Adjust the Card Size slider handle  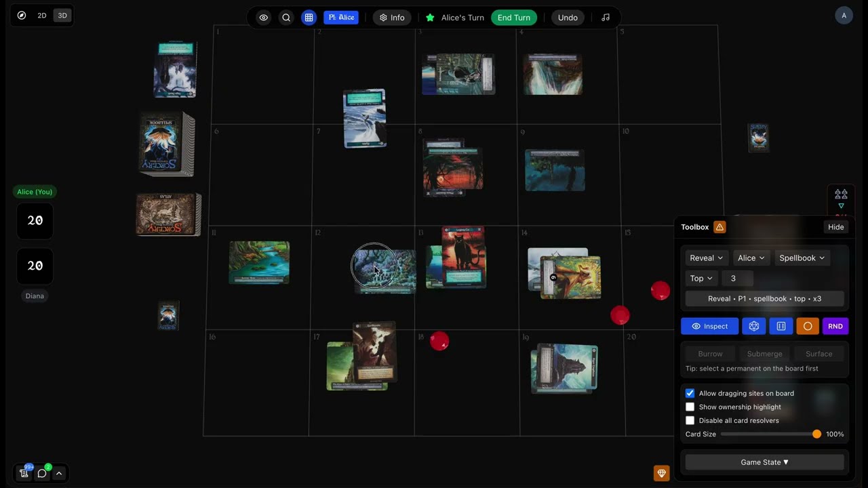click(x=816, y=434)
